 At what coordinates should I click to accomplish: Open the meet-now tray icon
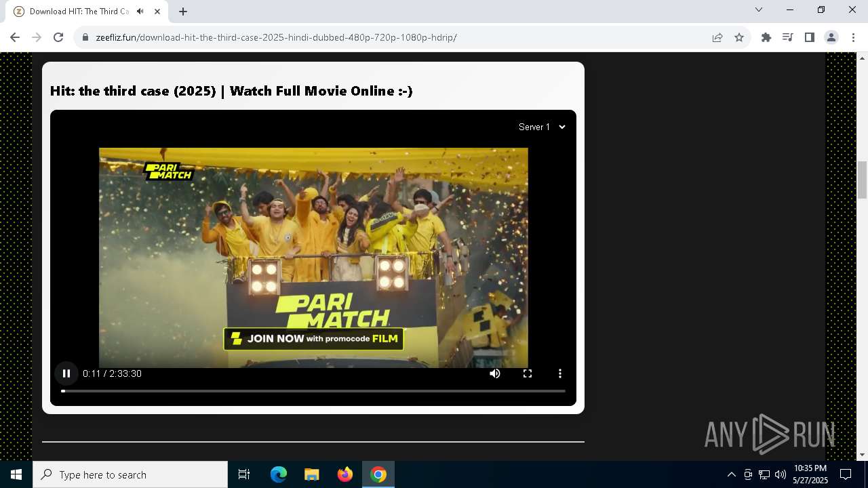[748, 474]
